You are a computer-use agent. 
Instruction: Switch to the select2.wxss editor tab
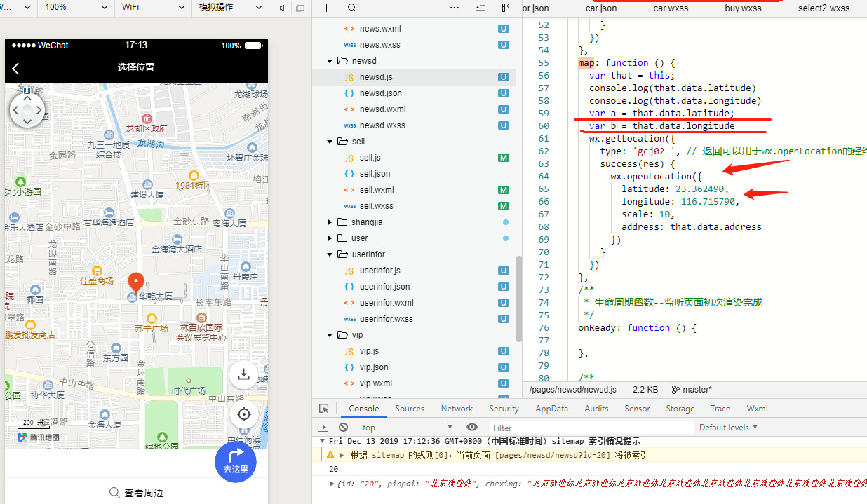pos(824,8)
